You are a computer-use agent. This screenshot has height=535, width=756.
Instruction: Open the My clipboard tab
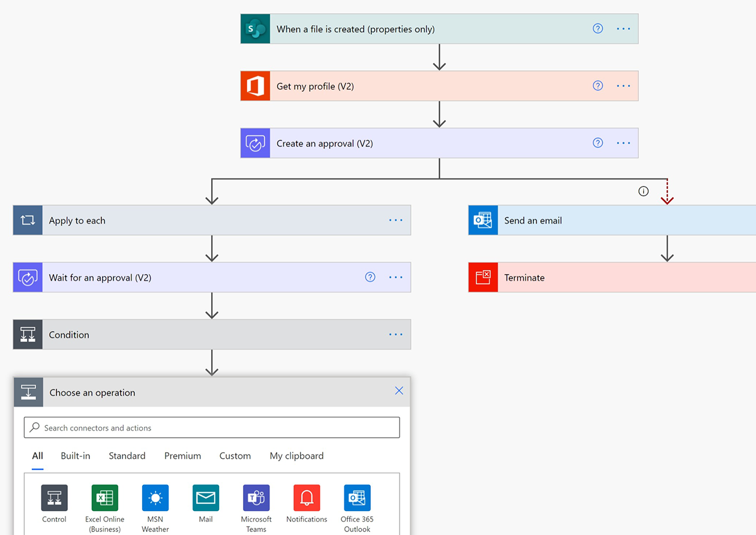pyautogui.click(x=296, y=456)
